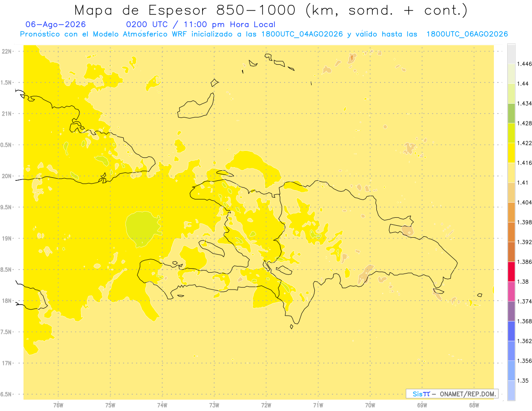This screenshot has height=411, width=532.
Task: Select the red 1.38–1.386 legend swatch
Action: click(x=511, y=271)
